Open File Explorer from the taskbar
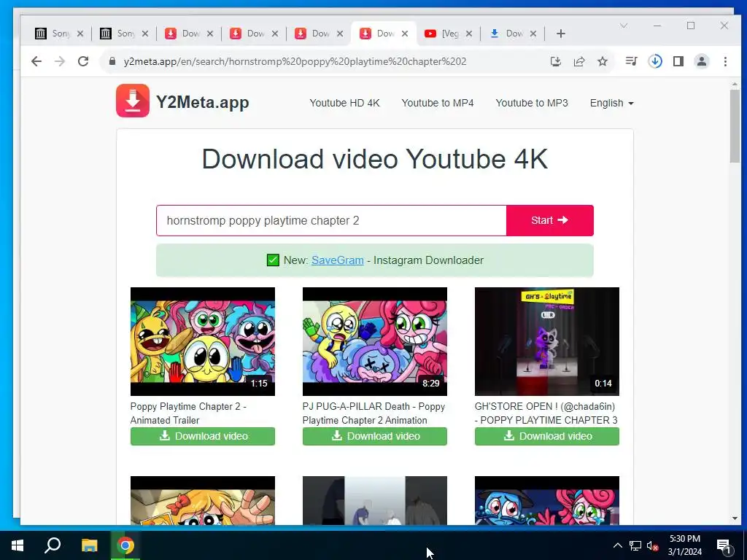Image resolution: width=747 pixels, height=560 pixels. point(89,545)
